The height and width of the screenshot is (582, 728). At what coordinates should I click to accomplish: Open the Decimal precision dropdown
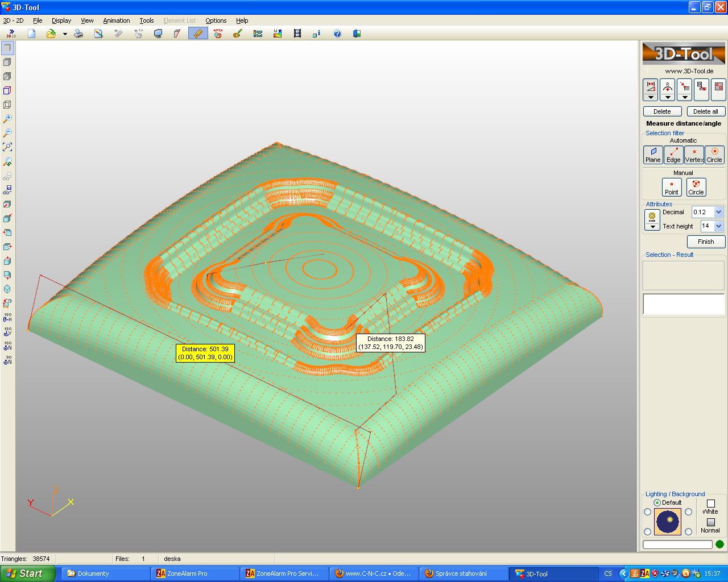click(x=718, y=212)
